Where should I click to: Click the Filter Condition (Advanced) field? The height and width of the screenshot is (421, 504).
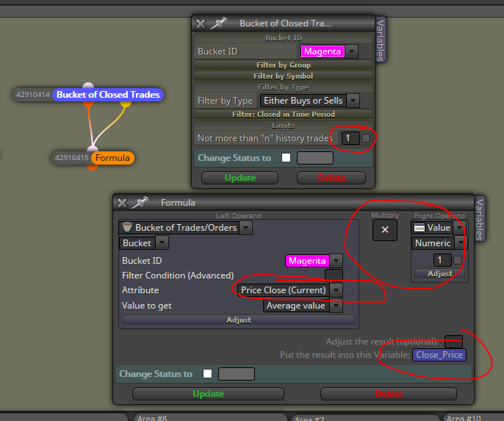pyautogui.click(x=334, y=276)
